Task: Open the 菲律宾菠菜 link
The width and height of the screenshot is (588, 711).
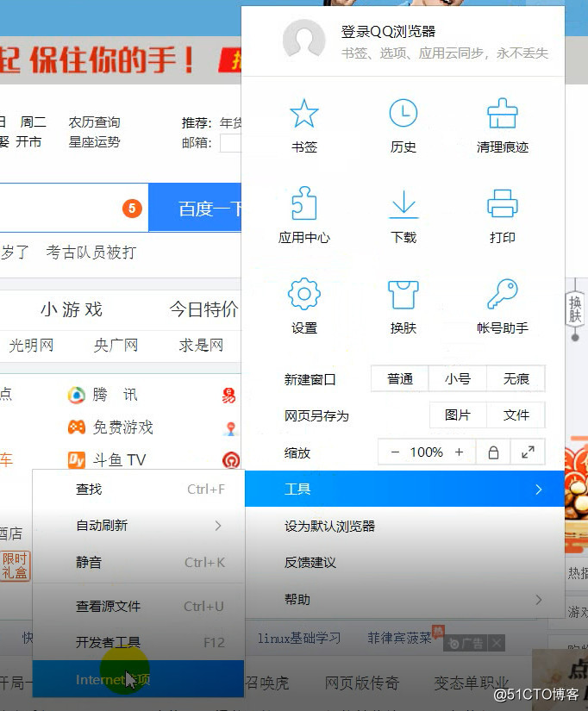Action: point(399,638)
